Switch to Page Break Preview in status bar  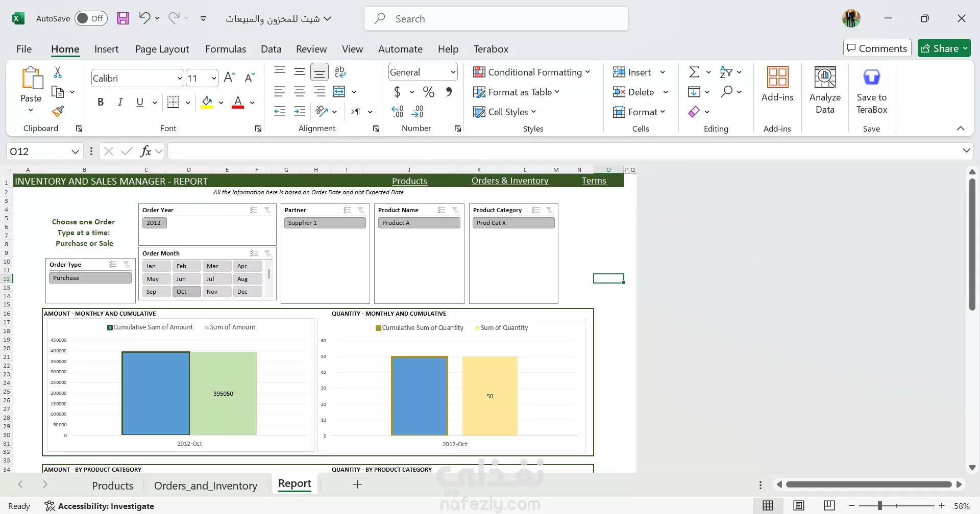829,505
